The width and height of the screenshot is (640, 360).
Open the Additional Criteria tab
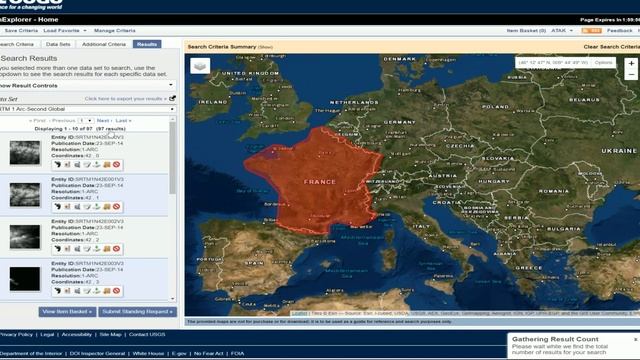(x=104, y=44)
